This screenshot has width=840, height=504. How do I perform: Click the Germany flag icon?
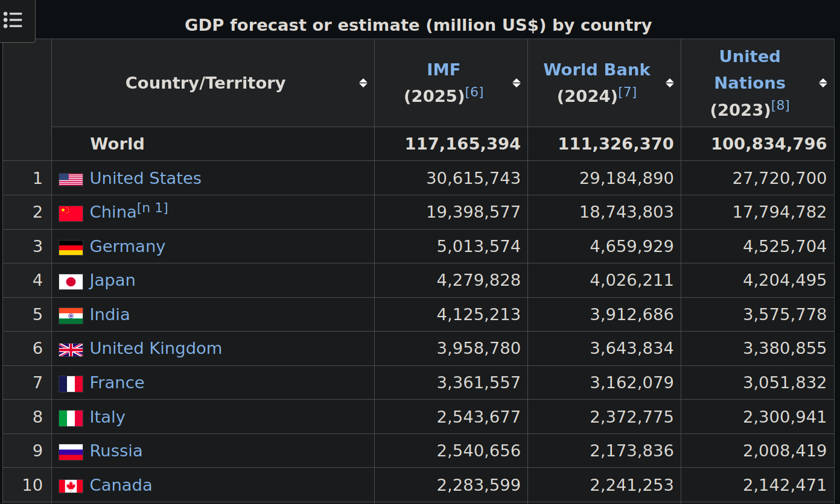click(x=71, y=247)
